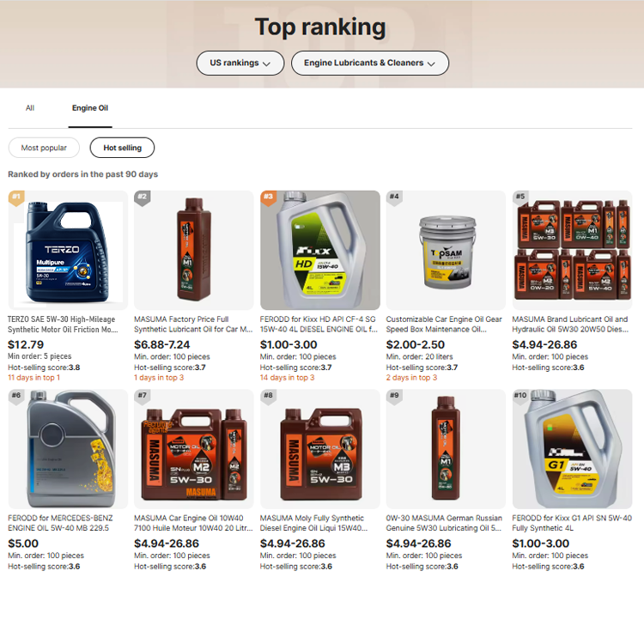Open TERZO SAE 5W-30 High-Mileage title link

[x=63, y=324]
